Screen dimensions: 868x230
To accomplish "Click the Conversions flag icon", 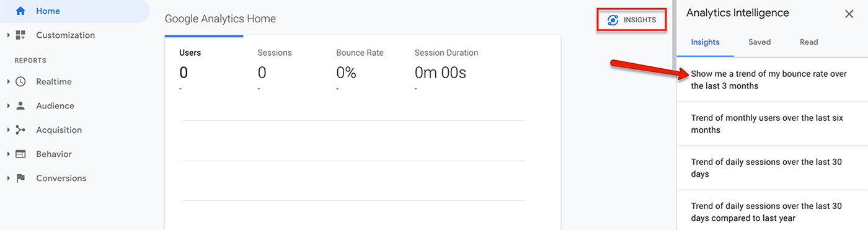I will click(x=20, y=179).
